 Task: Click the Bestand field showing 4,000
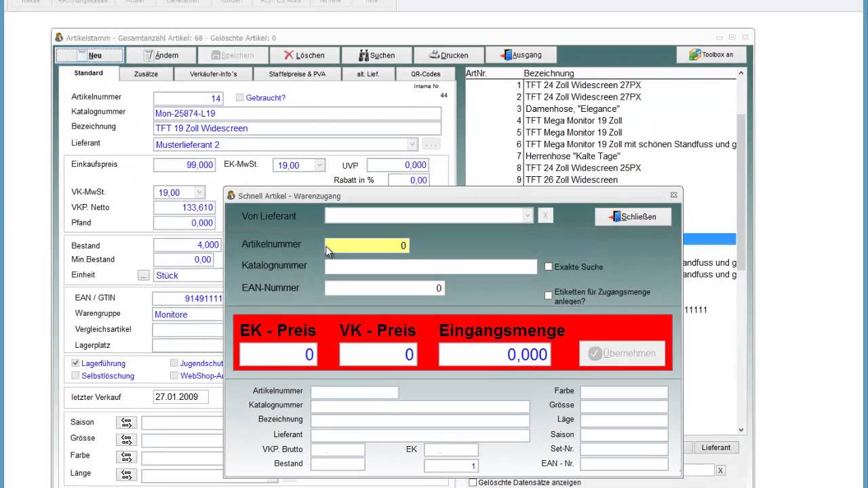click(x=188, y=245)
